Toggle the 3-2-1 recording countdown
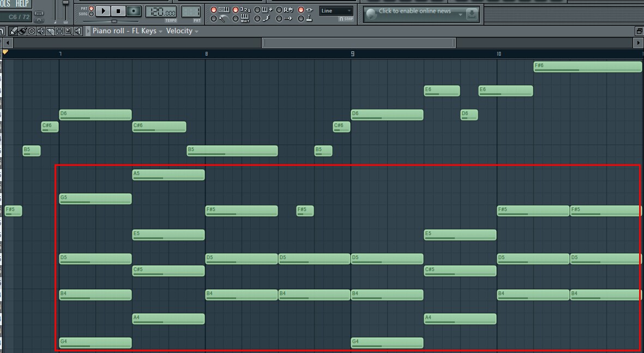This screenshot has height=353, width=644. 242,10
